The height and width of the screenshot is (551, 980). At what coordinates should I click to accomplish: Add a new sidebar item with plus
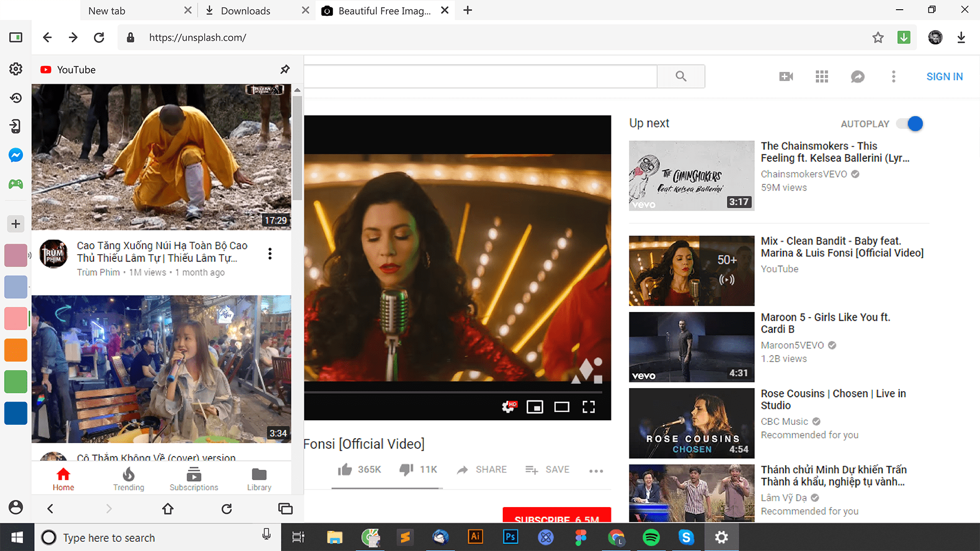[x=16, y=224]
